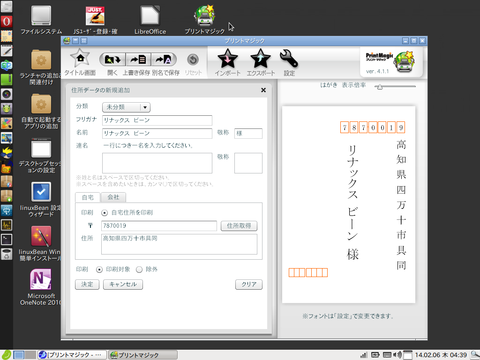The image size is (480, 360).
Task: Click the magnifier search icon in taskbar corner
Action: pyautogui.click(x=475, y=355)
